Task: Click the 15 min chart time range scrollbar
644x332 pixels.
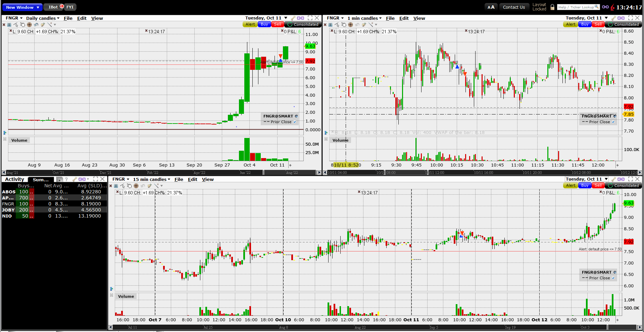Action: [x=375, y=327]
